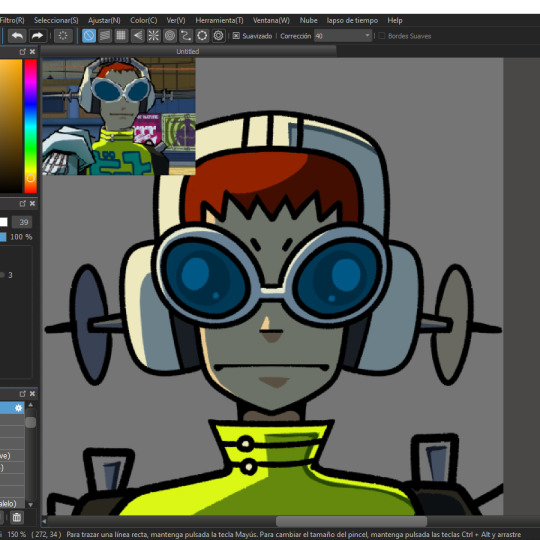Click the Undo arrow button
Viewport: 540px width, 540px height.
click(x=17, y=36)
